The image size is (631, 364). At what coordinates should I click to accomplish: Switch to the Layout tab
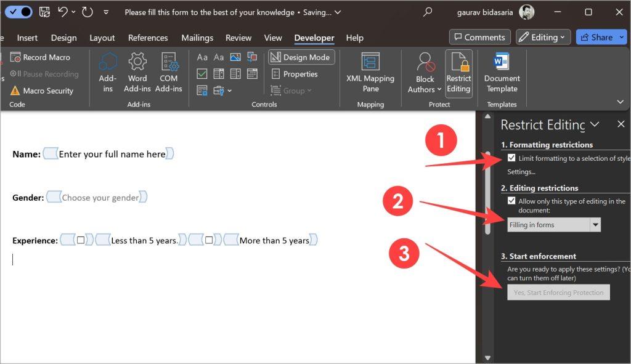pyautogui.click(x=102, y=38)
